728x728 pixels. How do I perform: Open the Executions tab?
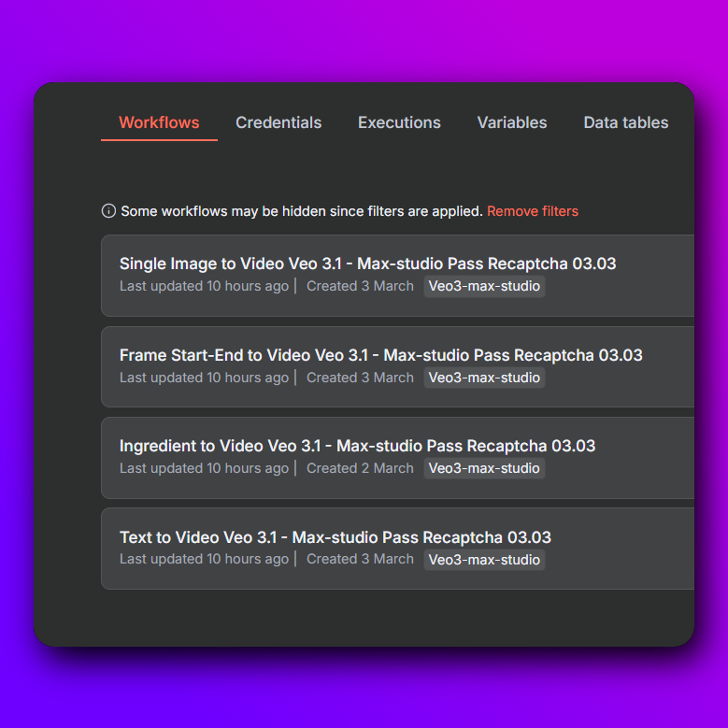pyautogui.click(x=399, y=122)
